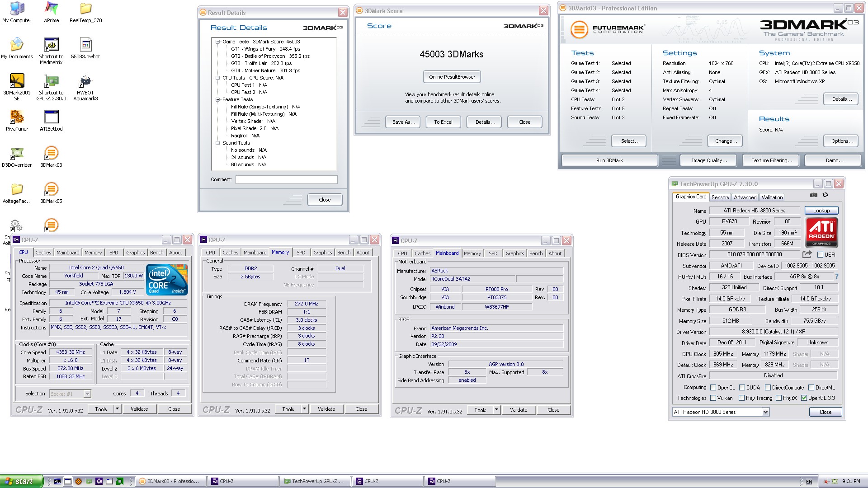Click the orange gear quick launch icon

(78, 481)
